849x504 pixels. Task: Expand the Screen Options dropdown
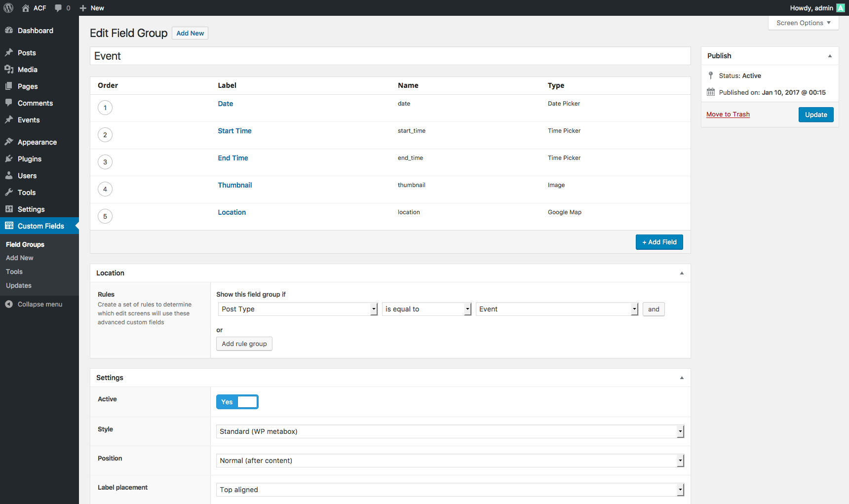pyautogui.click(x=803, y=23)
